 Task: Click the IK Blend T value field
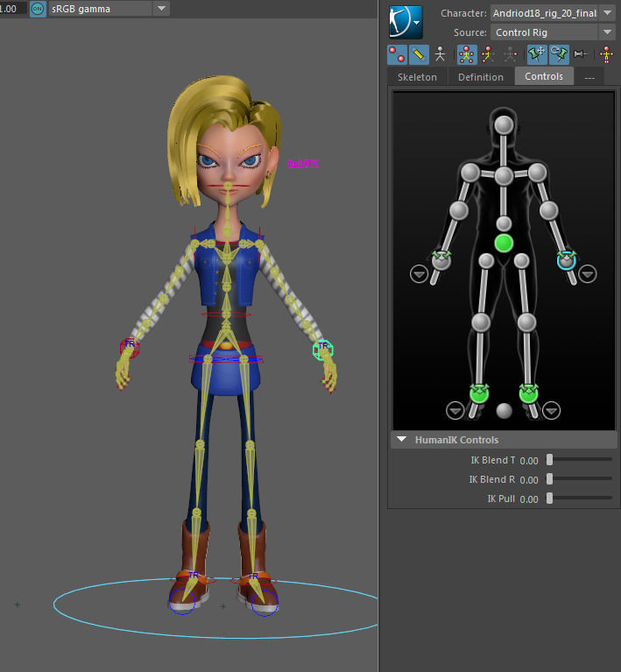[x=529, y=461]
